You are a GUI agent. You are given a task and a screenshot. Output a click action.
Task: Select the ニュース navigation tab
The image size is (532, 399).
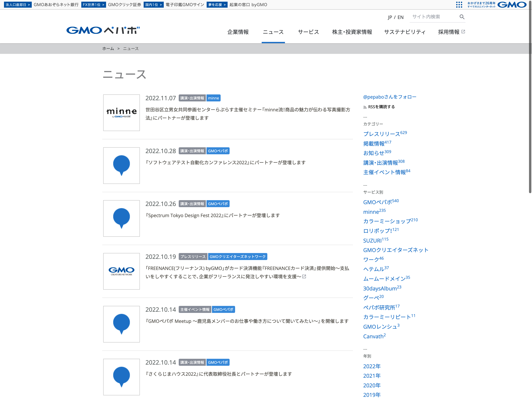tap(273, 32)
